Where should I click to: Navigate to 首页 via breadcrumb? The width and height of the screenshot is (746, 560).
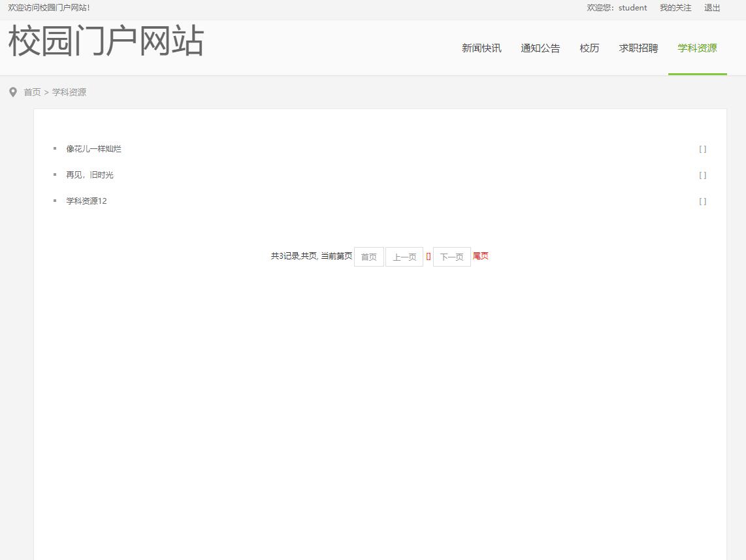tap(32, 92)
